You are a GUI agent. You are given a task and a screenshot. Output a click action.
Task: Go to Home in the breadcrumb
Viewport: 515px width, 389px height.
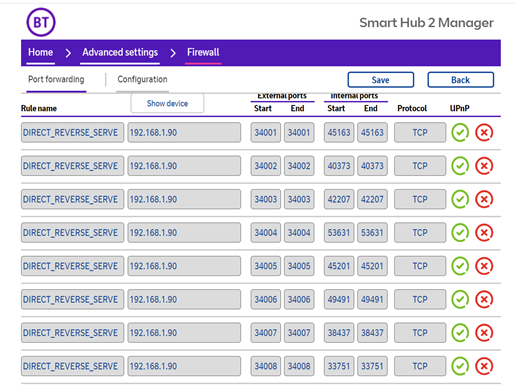pyautogui.click(x=41, y=52)
